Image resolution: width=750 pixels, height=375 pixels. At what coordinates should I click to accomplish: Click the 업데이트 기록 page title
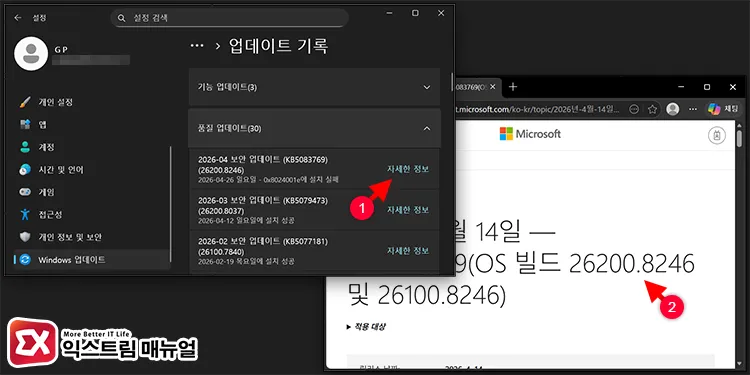click(x=278, y=46)
